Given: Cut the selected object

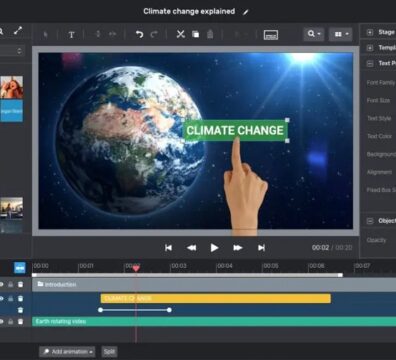Looking at the screenshot, I should coord(180,34).
